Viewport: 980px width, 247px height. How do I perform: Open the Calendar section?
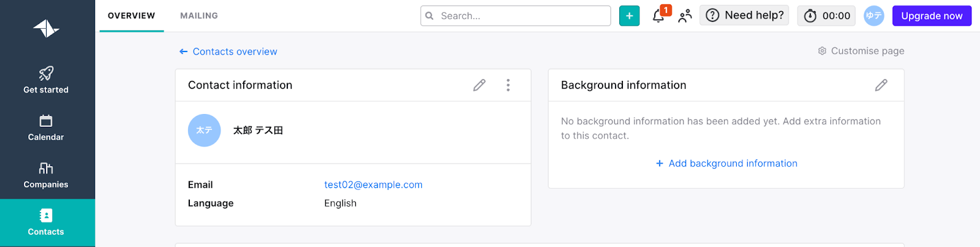click(46, 127)
